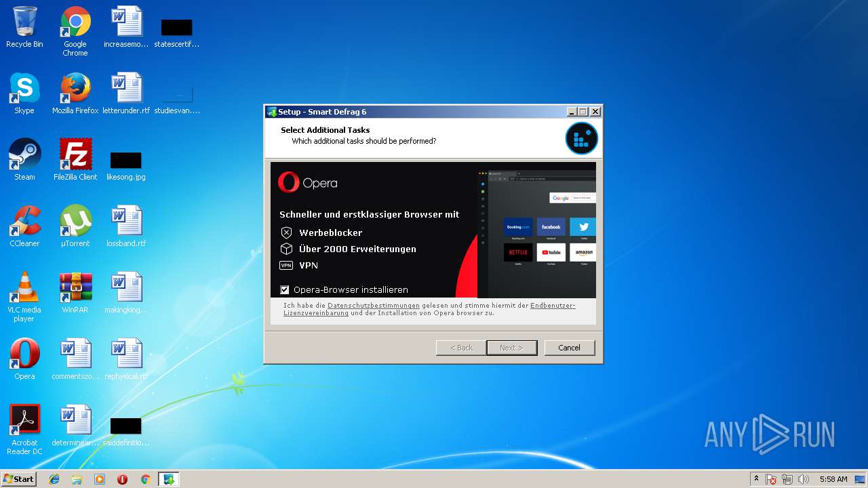868x488 pixels.
Task: Select the determinear... document icon
Action: click(x=75, y=426)
